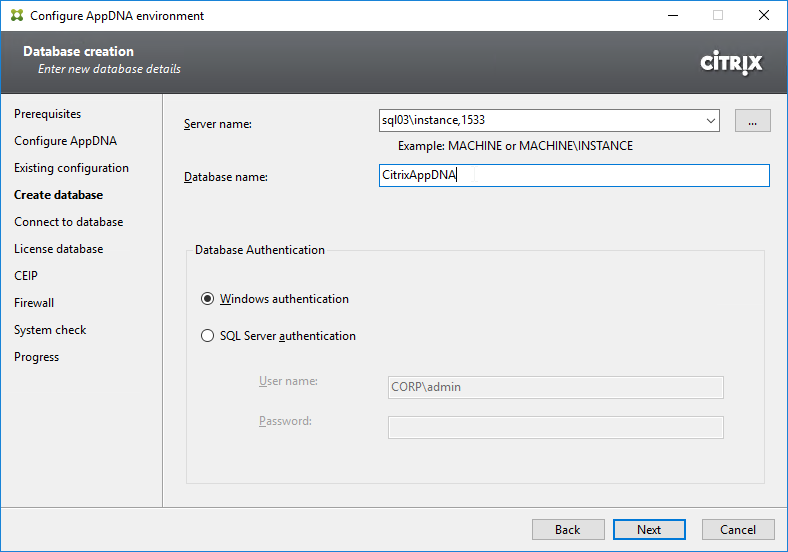Click the Server name label

(x=218, y=124)
